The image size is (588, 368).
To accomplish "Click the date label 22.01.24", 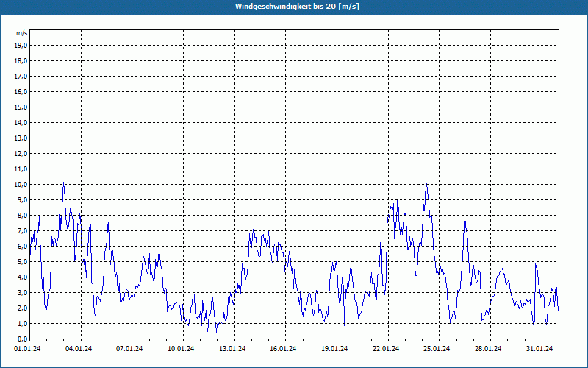I will 386,349.
